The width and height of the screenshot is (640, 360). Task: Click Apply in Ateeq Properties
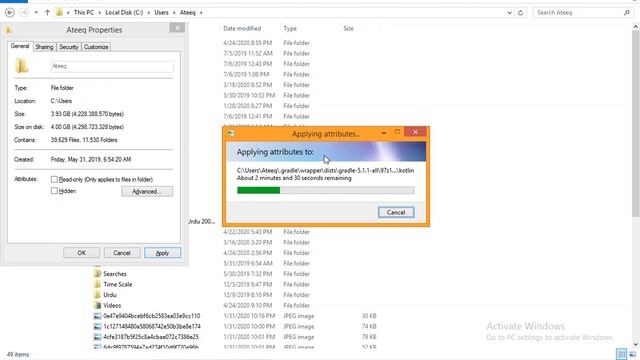pos(162,253)
